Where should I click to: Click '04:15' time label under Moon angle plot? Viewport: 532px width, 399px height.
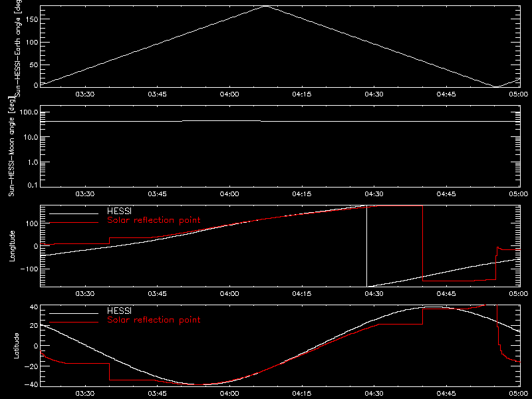tap(302, 194)
